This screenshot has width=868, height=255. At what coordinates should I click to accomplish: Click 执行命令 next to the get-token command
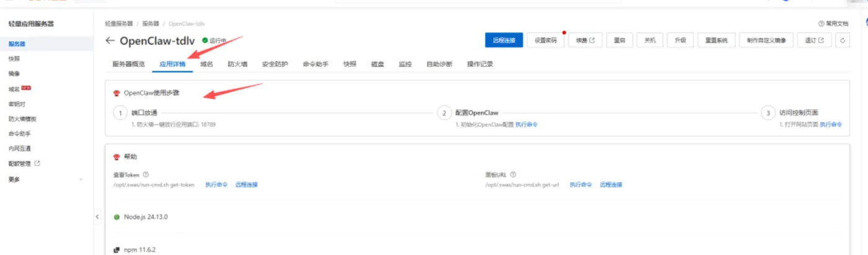point(216,184)
